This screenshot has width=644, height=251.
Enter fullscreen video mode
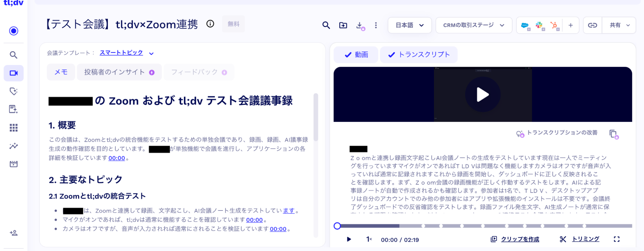tap(616, 239)
